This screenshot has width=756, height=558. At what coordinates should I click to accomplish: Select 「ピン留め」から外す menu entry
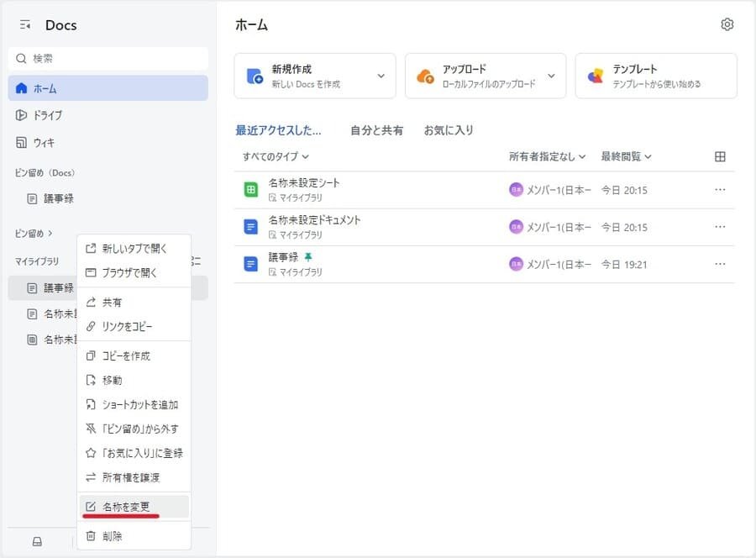pos(140,429)
